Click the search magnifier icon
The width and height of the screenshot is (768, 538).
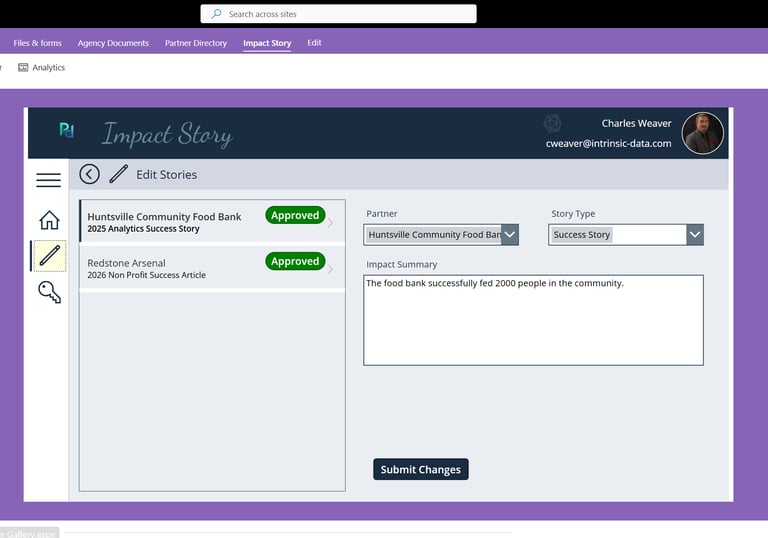tap(216, 14)
